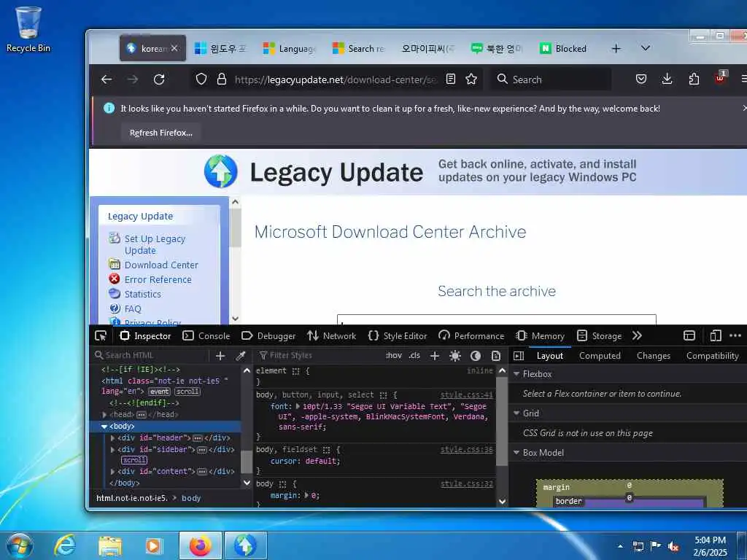The height and width of the screenshot is (560, 747).
Task: Expand the div id="header" node
Action: [x=113, y=438]
